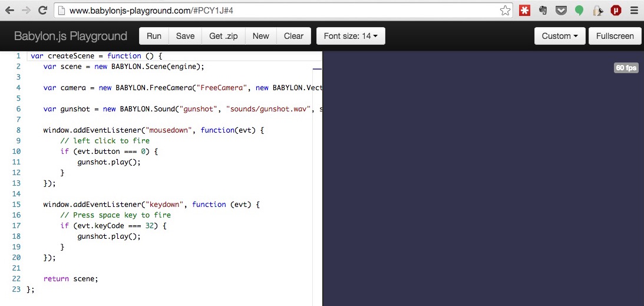Open the Chrome hamburger menu
Screen dimensions: 644x306
tap(634, 11)
